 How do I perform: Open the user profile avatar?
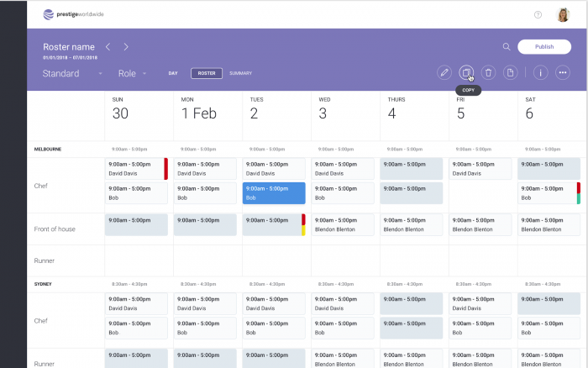[563, 14]
